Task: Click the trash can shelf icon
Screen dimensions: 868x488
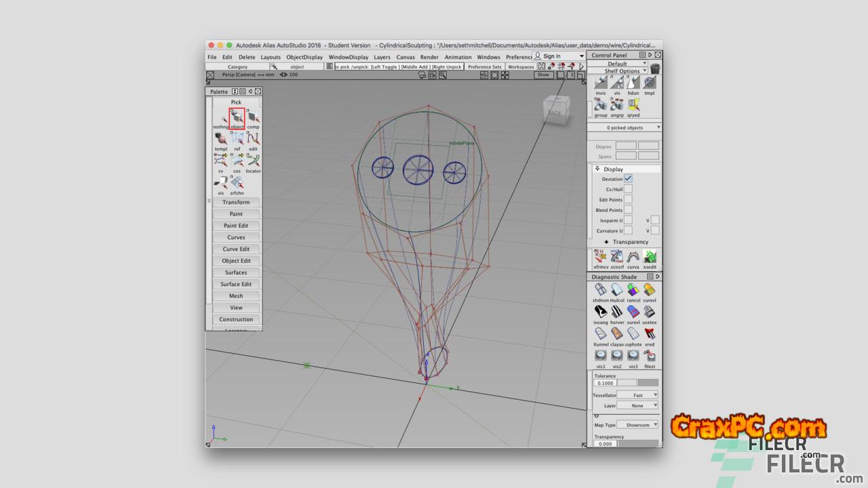Action: coord(655,69)
